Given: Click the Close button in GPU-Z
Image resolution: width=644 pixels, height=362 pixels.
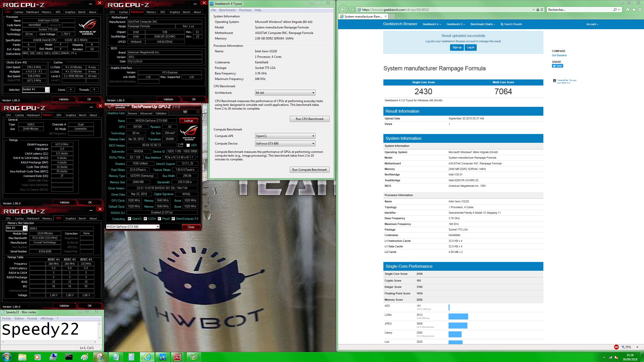Looking at the screenshot, I should [191, 227].
